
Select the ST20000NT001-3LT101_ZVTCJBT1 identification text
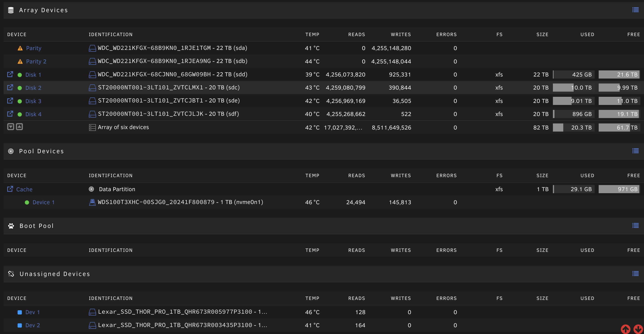tap(150, 101)
